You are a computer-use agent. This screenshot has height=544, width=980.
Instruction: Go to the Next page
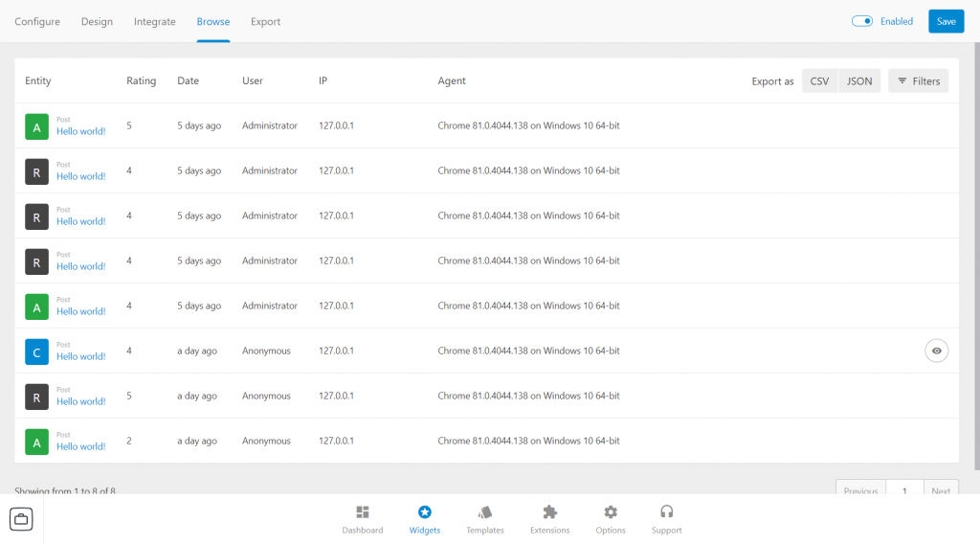[941, 489]
